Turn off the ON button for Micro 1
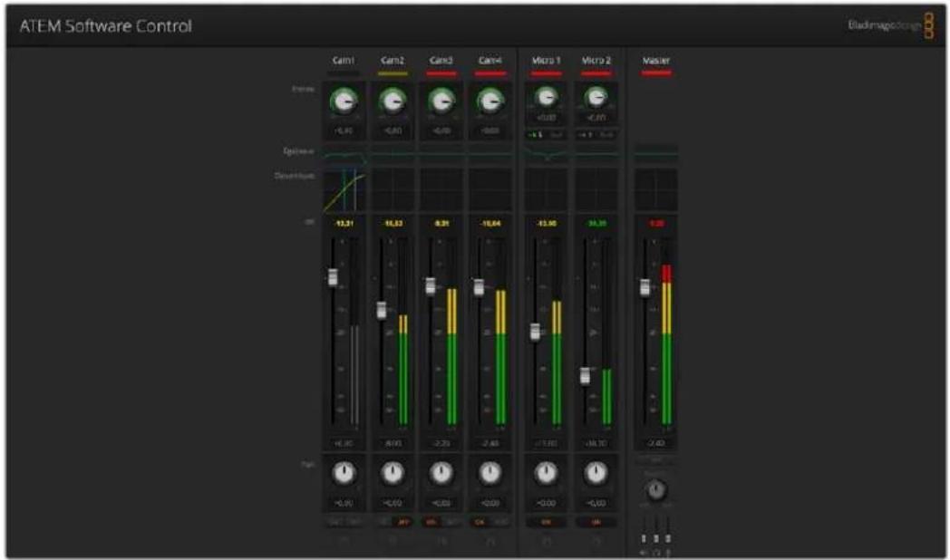 pyautogui.click(x=546, y=522)
